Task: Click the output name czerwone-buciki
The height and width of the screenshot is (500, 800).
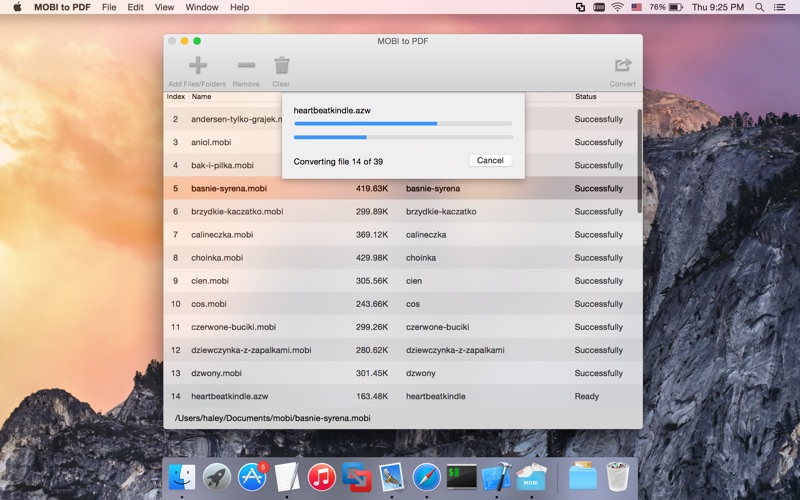Action: click(438, 327)
